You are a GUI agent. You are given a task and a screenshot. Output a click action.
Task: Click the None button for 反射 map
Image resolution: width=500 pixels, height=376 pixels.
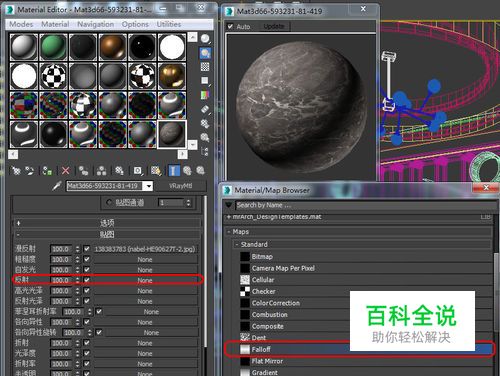[x=145, y=280]
